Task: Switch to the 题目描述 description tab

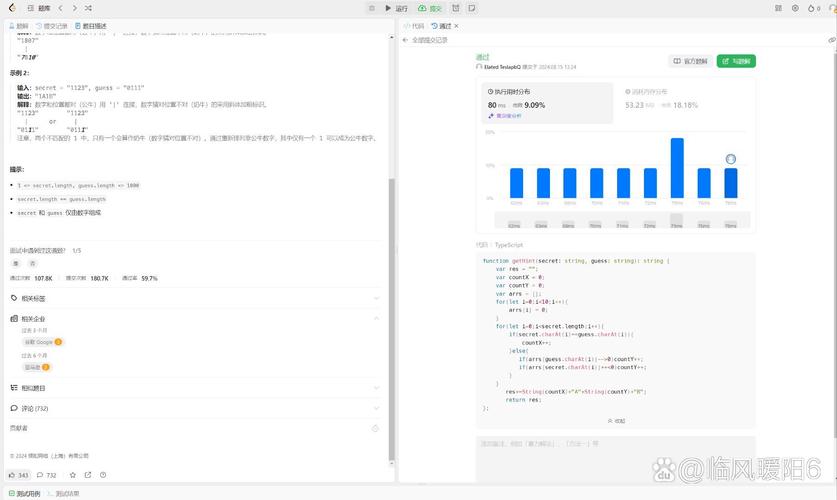Action: coord(91,26)
